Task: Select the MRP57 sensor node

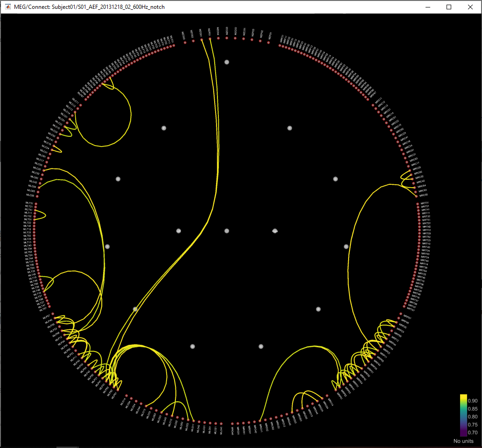Action: tap(401, 314)
